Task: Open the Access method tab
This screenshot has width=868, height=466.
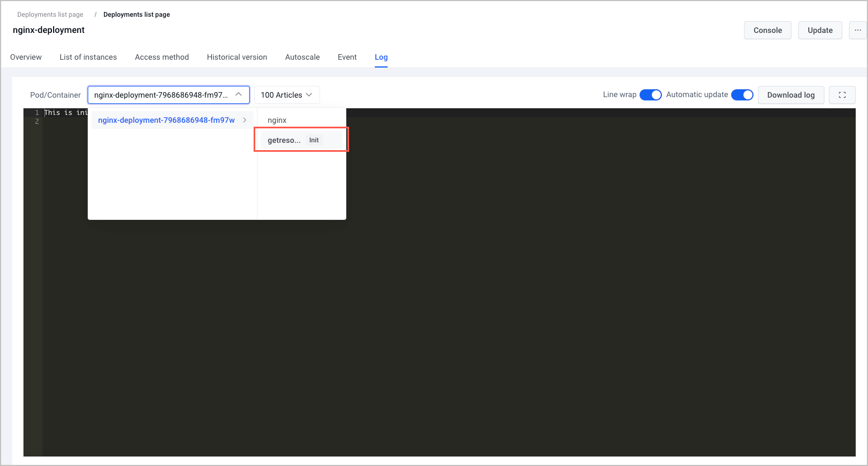Action: [162, 57]
